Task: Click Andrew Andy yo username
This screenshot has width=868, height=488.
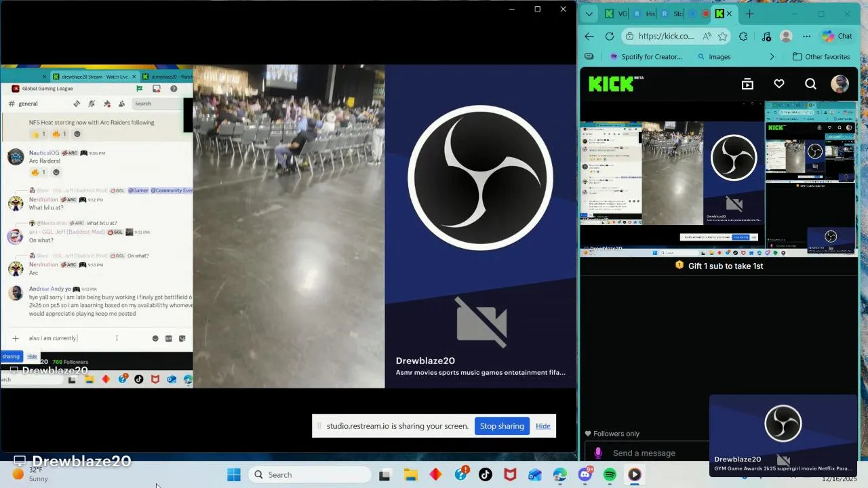Action: coord(50,289)
